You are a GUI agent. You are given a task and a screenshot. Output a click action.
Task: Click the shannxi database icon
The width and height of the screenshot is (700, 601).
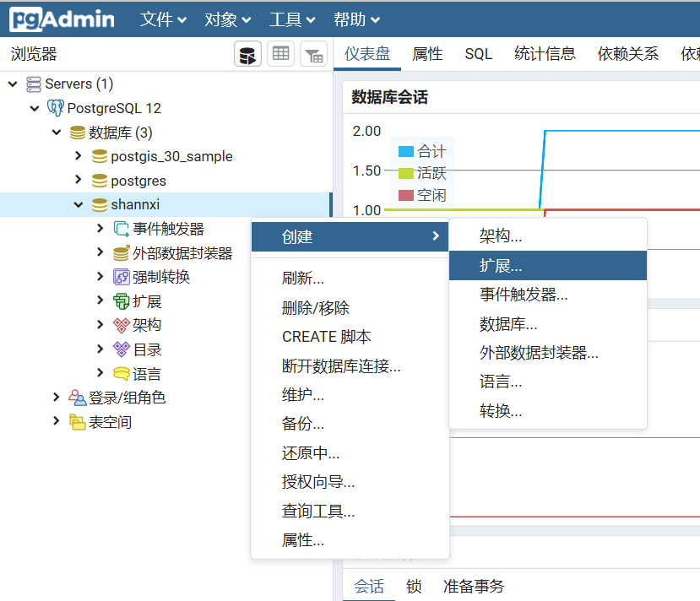pyautogui.click(x=99, y=205)
